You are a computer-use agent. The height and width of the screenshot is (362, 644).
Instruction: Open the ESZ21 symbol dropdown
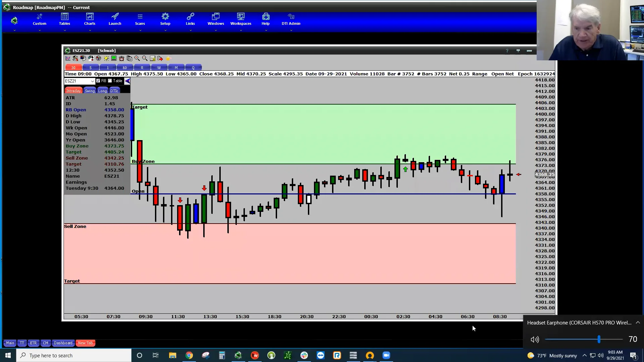[93, 81]
